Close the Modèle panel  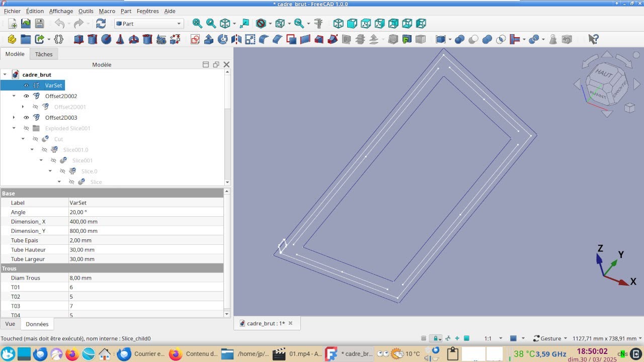point(226,64)
